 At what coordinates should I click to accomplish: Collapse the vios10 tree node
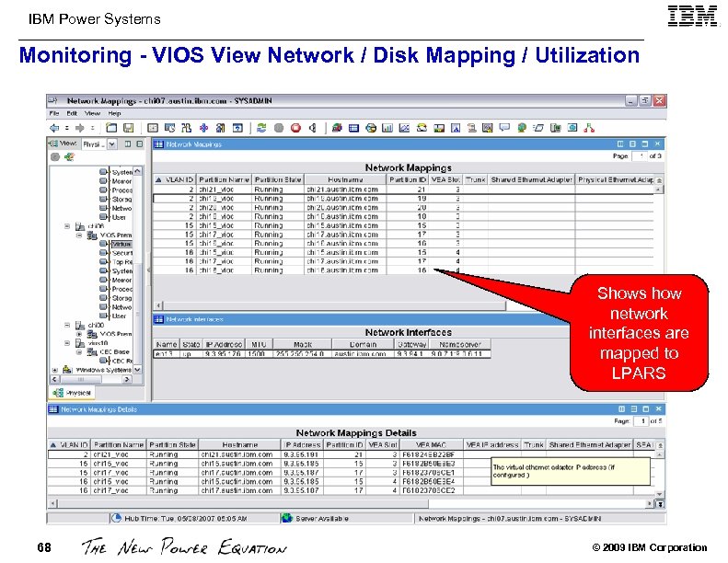[x=67, y=343]
